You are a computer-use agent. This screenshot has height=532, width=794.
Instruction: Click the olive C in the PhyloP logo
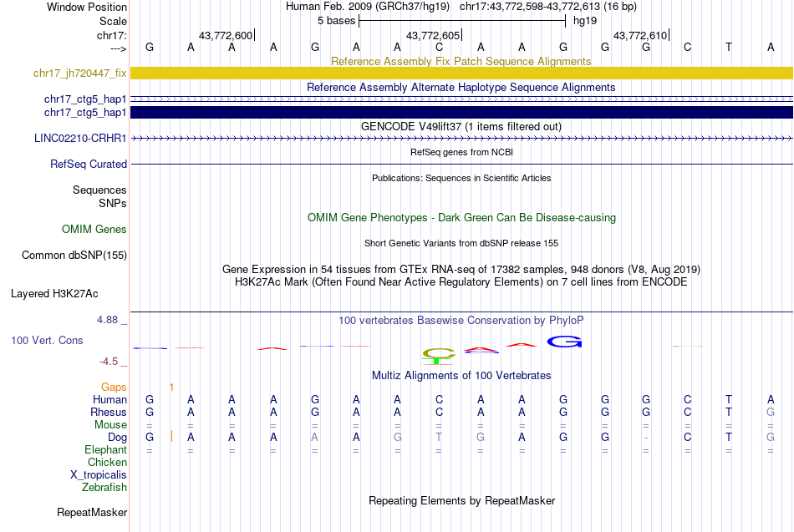(x=439, y=352)
